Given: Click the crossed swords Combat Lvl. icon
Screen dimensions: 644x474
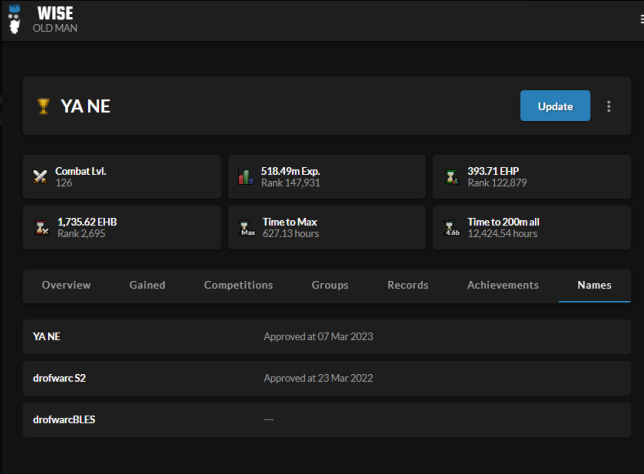Looking at the screenshot, I should click(41, 177).
